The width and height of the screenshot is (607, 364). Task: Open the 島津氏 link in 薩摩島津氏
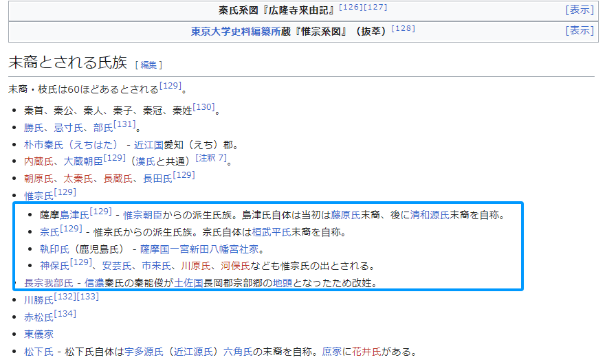coord(75,215)
